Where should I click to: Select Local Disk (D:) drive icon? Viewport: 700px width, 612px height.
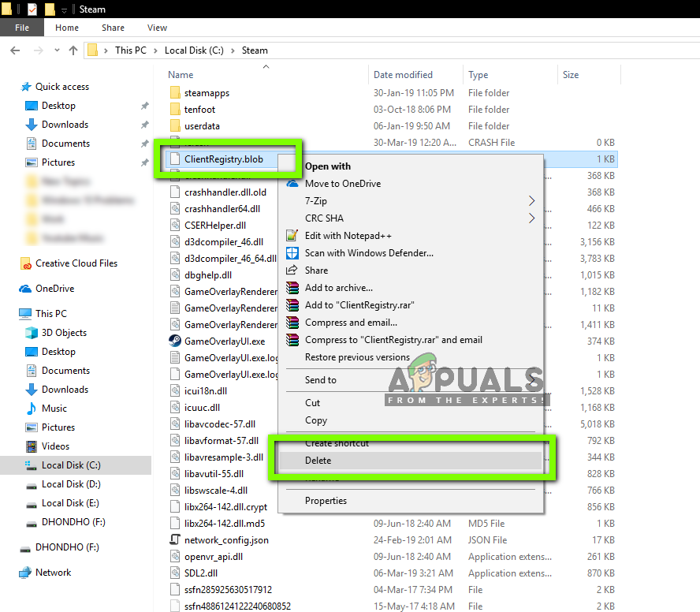[32, 485]
